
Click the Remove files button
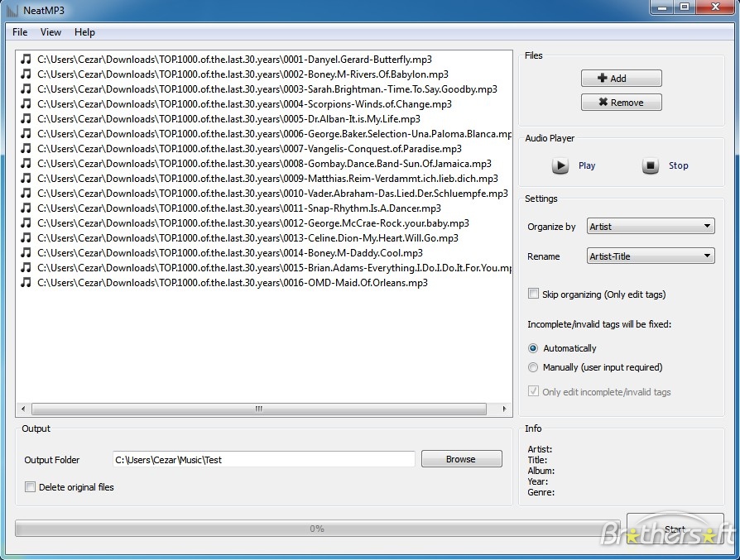[x=621, y=103]
